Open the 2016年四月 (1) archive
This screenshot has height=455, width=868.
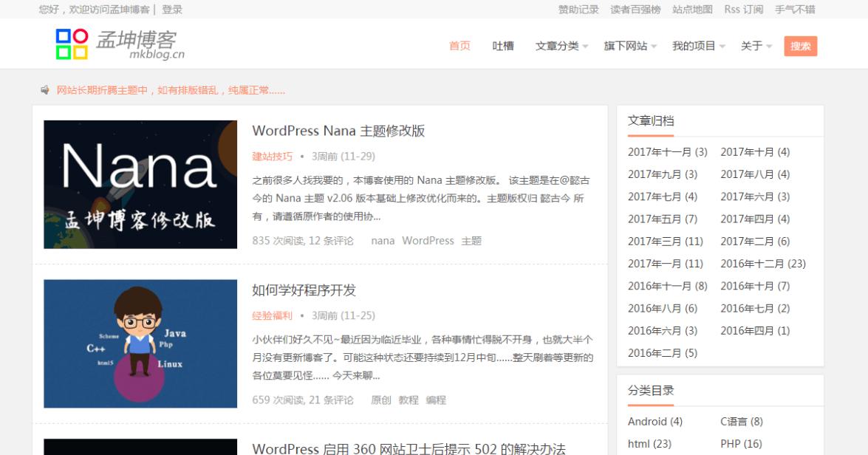pos(755,330)
